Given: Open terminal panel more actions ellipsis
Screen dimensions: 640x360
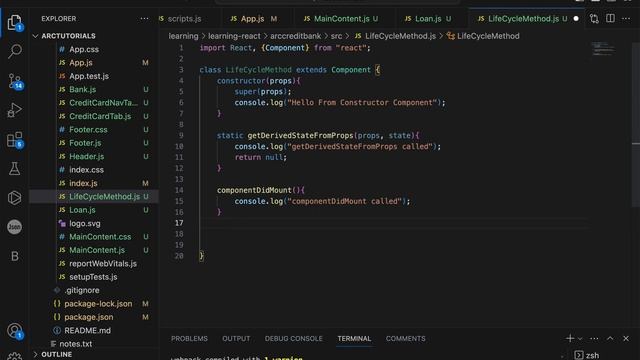Looking at the screenshot, I should (594, 339).
